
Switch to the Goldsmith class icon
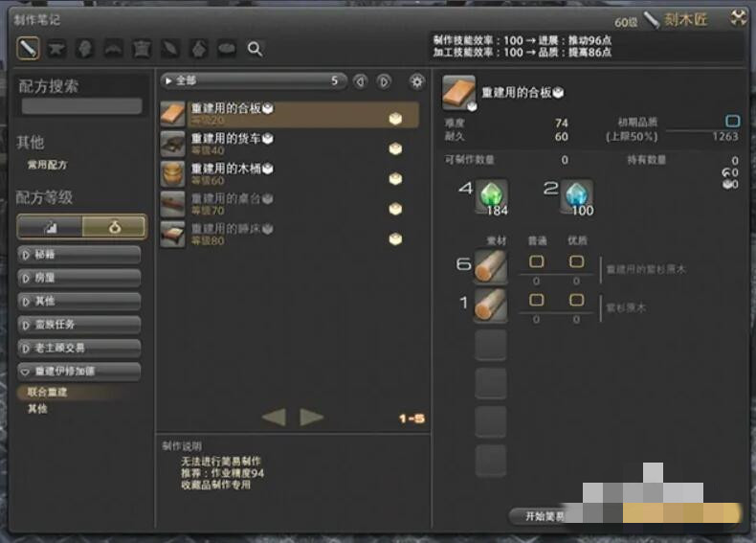[113, 48]
